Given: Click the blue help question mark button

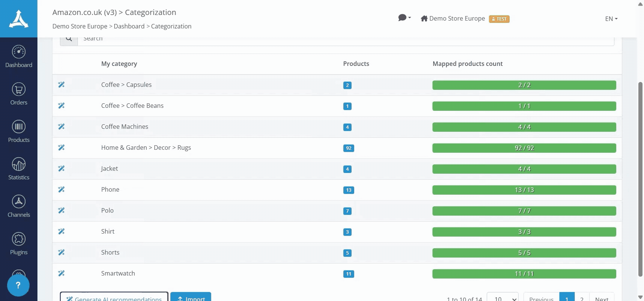Looking at the screenshot, I should 18,285.
